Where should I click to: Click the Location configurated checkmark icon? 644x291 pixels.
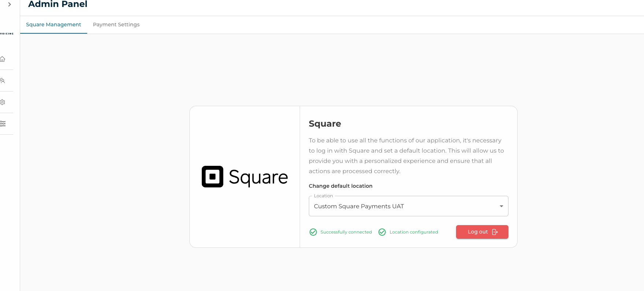point(382,232)
